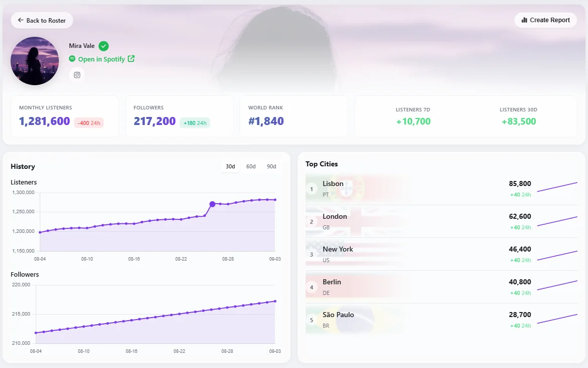
Task: Go back to the roster
Action: pos(42,20)
